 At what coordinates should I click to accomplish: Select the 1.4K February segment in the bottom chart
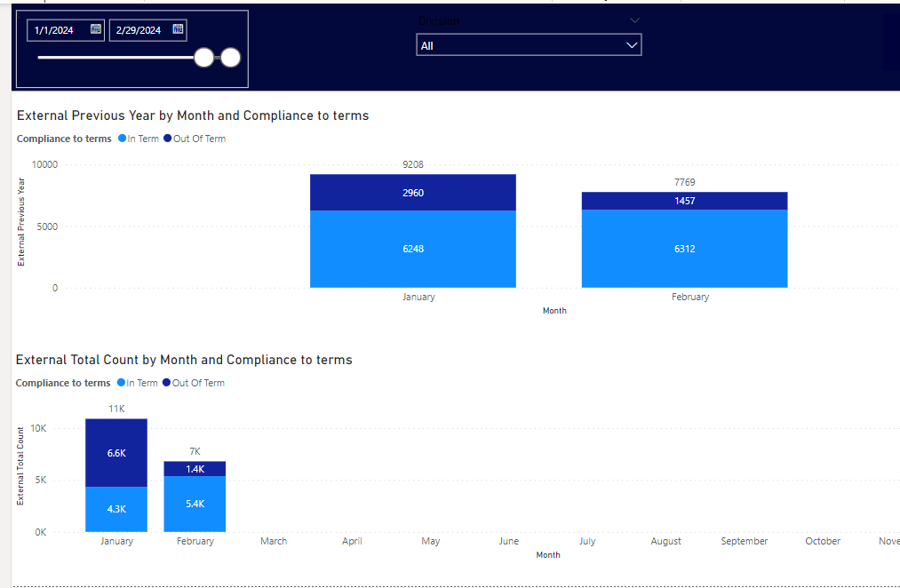tap(195, 469)
